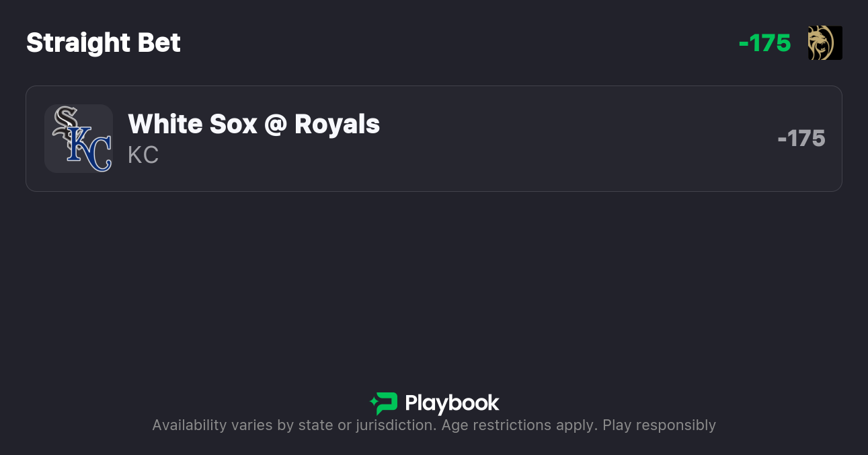This screenshot has width=868, height=455.
Task: Click the '@' symbol in the matchup title
Action: tap(276, 125)
